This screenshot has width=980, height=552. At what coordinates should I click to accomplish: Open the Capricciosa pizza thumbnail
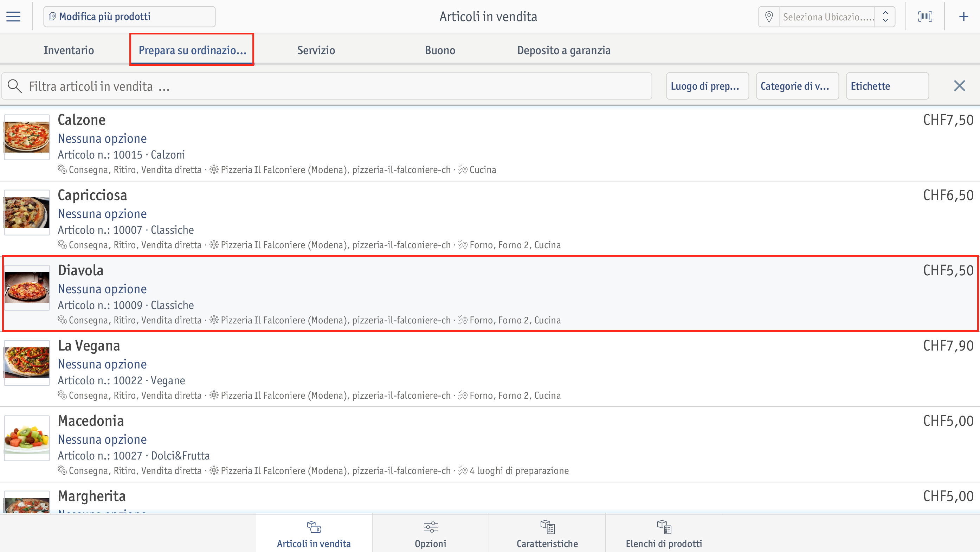[27, 212]
